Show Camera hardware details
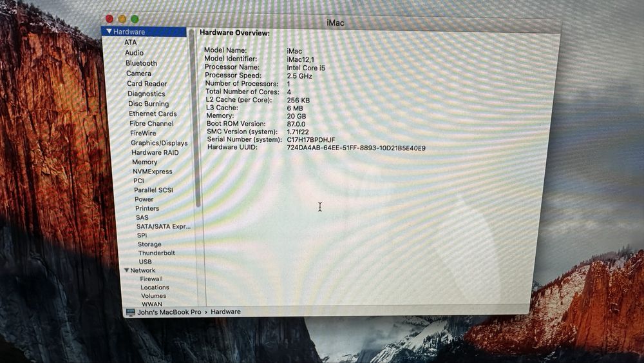Screen dimensions: 644x363 tap(139, 73)
